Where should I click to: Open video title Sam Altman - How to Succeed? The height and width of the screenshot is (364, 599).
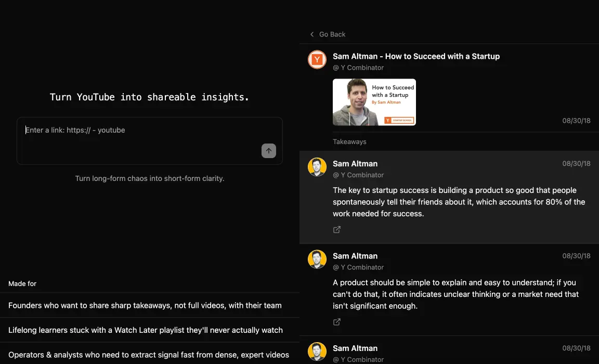pyautogui.click(x=416, y=56)
